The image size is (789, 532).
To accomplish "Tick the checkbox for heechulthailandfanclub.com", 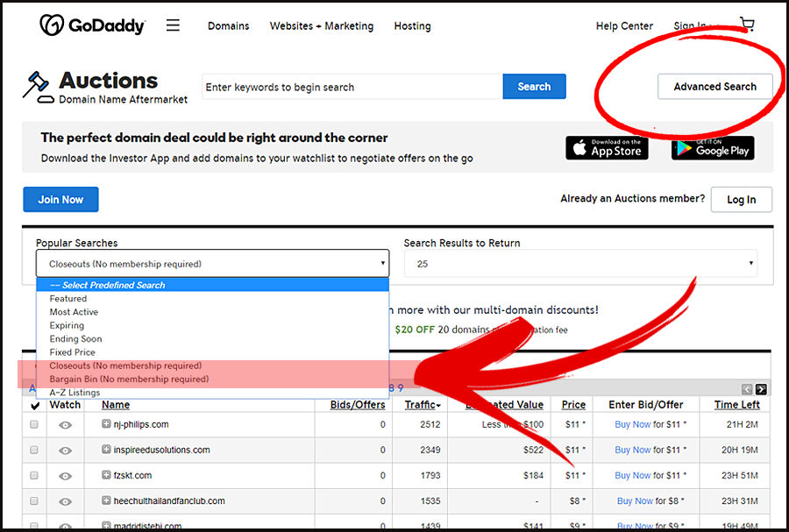I will [34, 500].
